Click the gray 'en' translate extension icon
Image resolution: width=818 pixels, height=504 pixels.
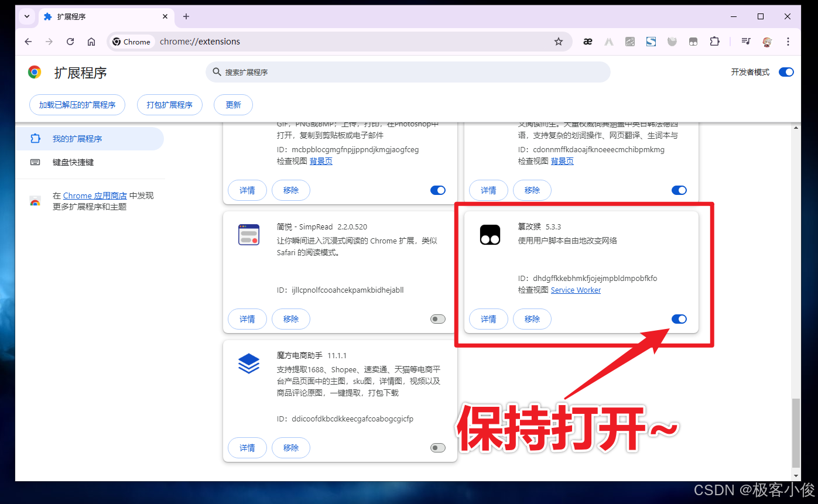630,42
